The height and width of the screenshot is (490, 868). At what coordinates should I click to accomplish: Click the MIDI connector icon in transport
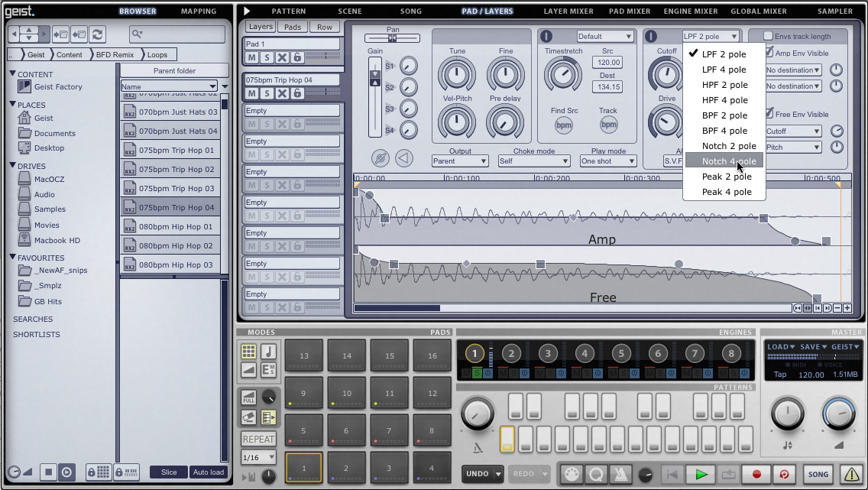coord(571,474)
